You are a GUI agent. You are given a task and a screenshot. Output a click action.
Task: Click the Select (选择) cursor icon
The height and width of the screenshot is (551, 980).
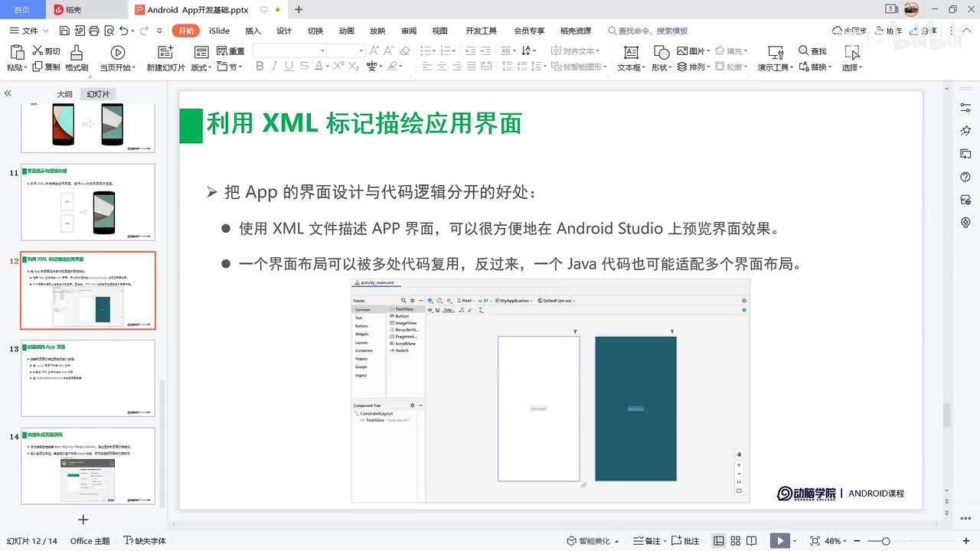click(x=852, y=53)
